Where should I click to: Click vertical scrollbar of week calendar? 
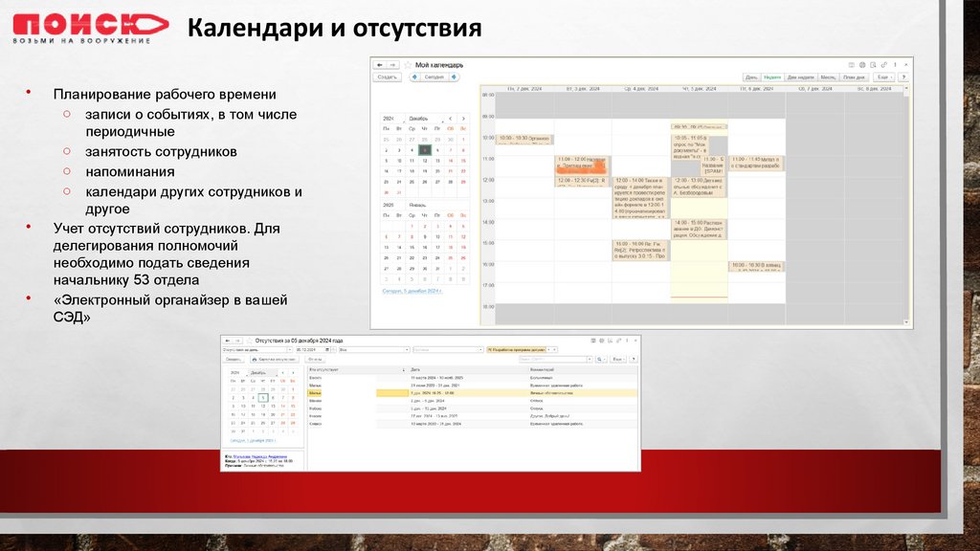point(906,207)
